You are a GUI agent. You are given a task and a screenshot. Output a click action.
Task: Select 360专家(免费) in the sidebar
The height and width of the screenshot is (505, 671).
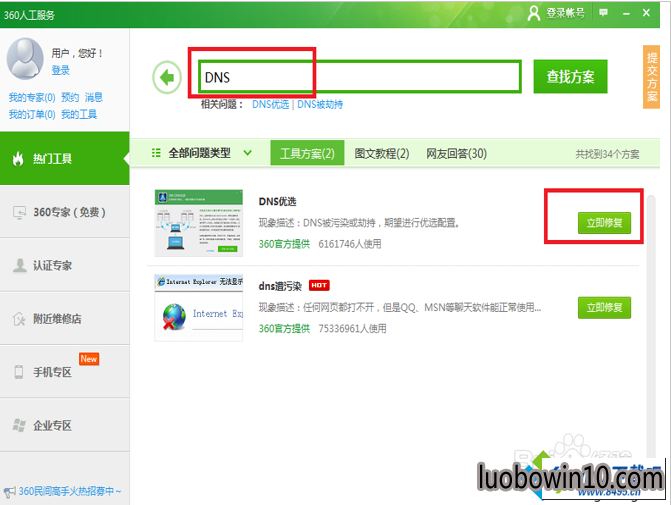pos(65,212)
